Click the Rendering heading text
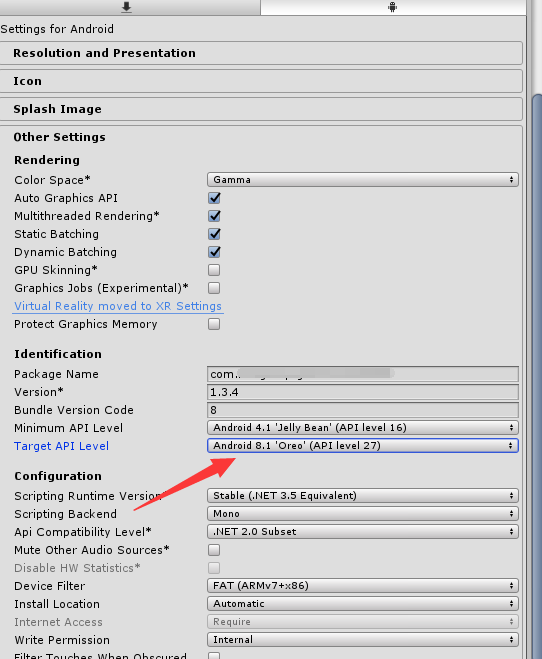This screenshot has width=542, height=659. pos(47,160)
